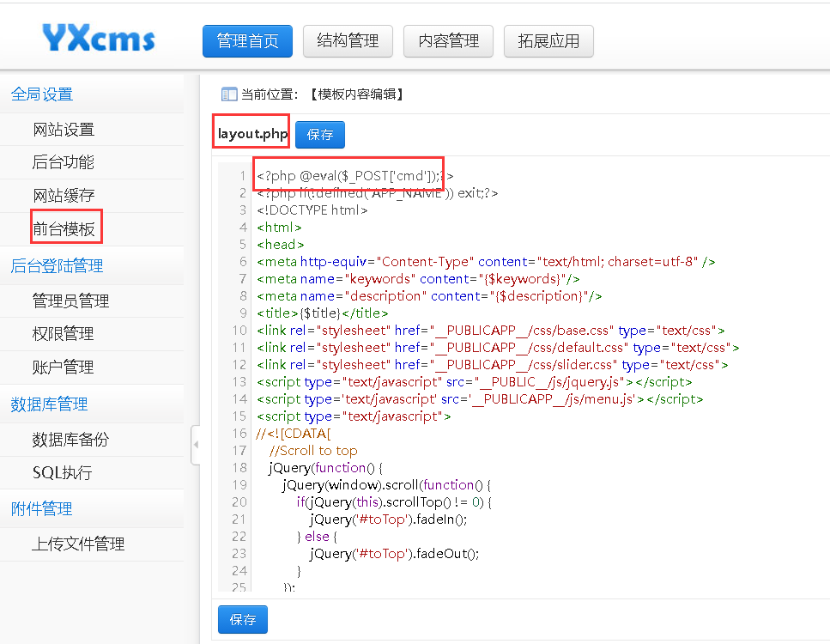Click the <!DOCTYPE html> line
This screenshot has height=644, width=830.
(312, 210)
